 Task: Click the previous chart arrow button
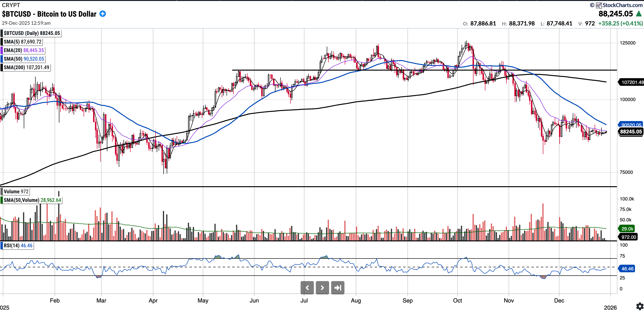click(307, 288)
